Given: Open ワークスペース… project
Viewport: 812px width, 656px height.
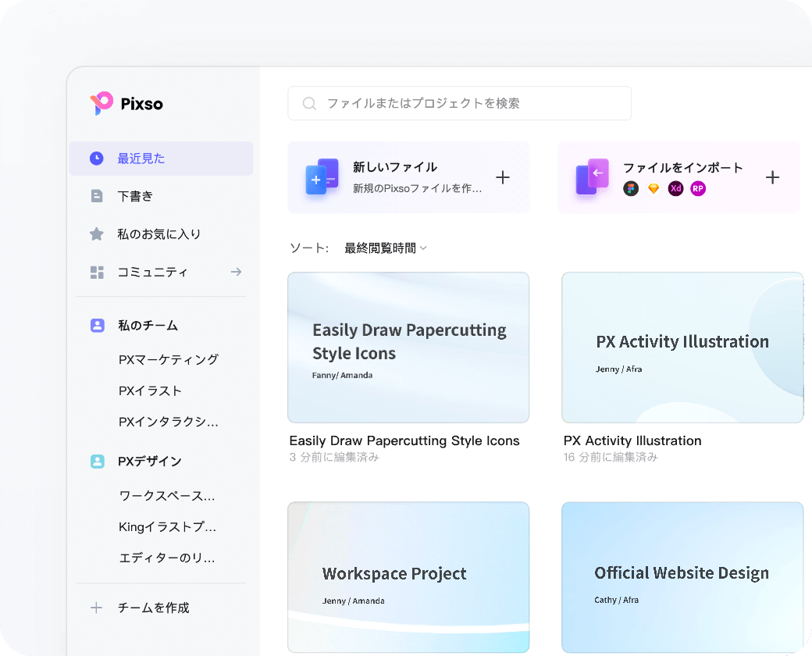Looking at the screenshot, I should point(167,496).
